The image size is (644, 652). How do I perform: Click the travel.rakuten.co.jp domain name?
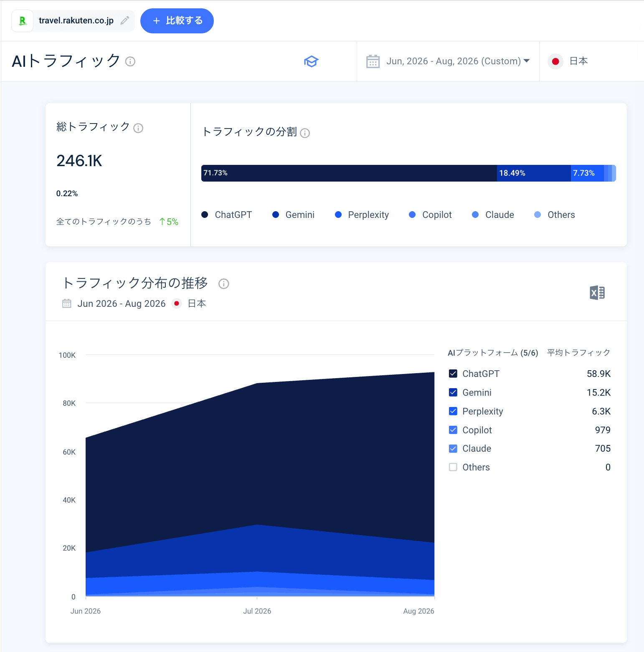[x=76, y=20]
